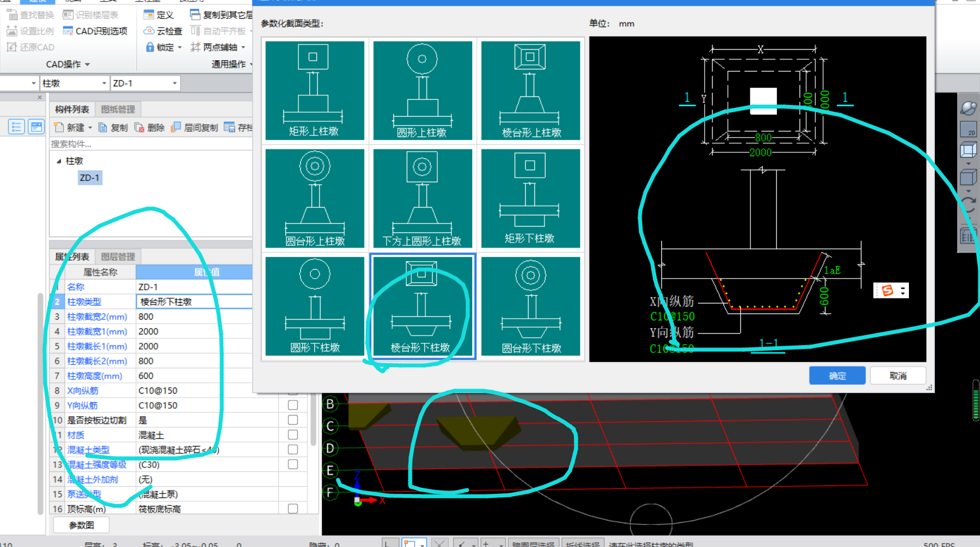Select the 圆台形下柱墩 section type
Image resolution: width=980 pixels, height=547 pixels.
tap(531, 306)
